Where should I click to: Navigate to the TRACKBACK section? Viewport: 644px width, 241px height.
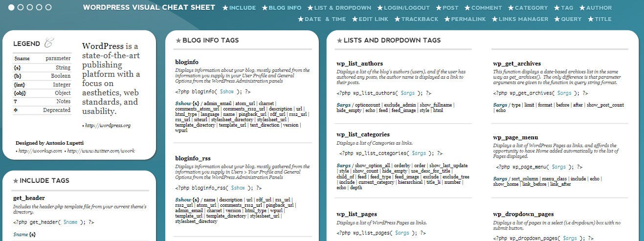(420, 19)
